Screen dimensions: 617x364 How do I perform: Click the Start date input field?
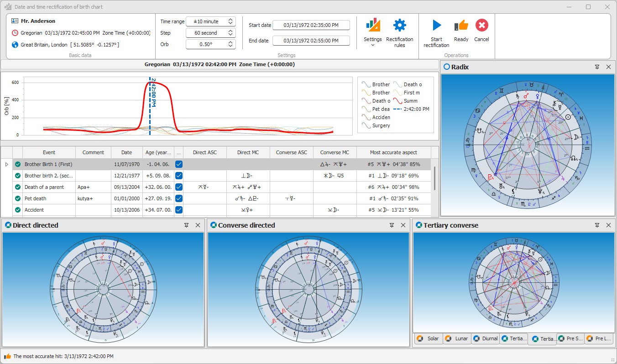pos(311,25)
